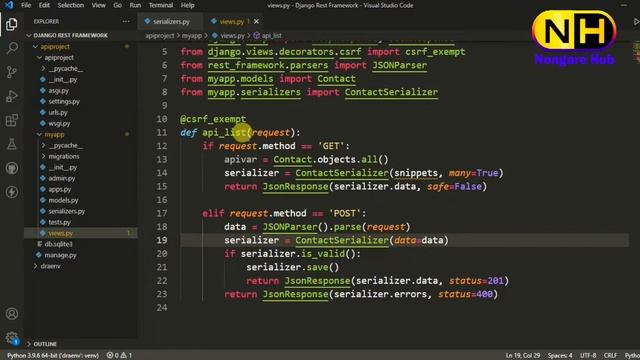Open the Help menu
This screenshot has height=360, width=640.
point(187,5)
